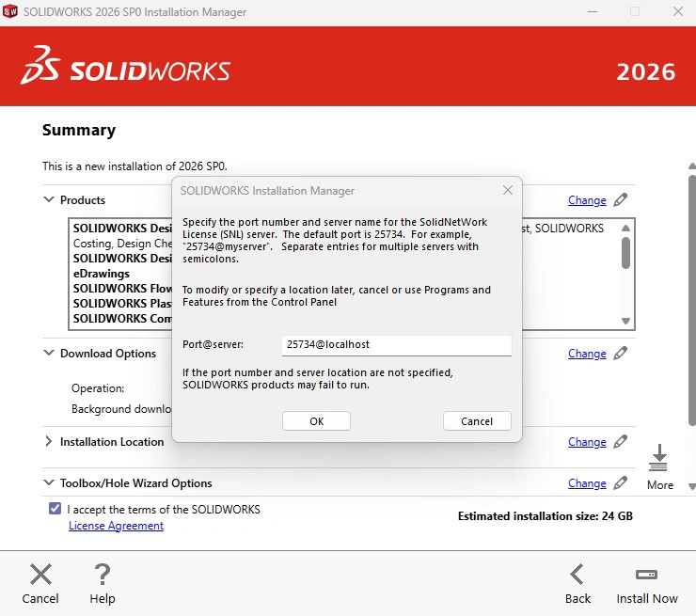Click pencil icon for Toolbox/Hole Wizard Options
Screen dimensions: 696x616
tap(621, 482)
